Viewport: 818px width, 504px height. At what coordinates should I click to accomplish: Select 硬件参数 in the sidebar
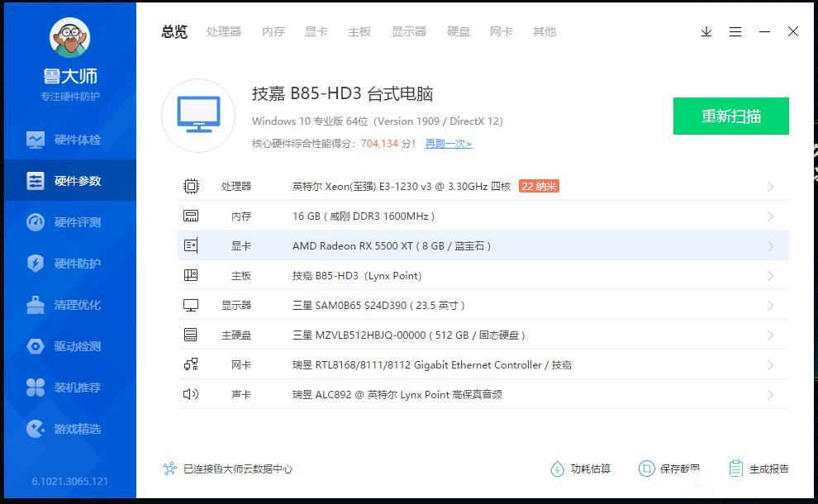[70, 180]
